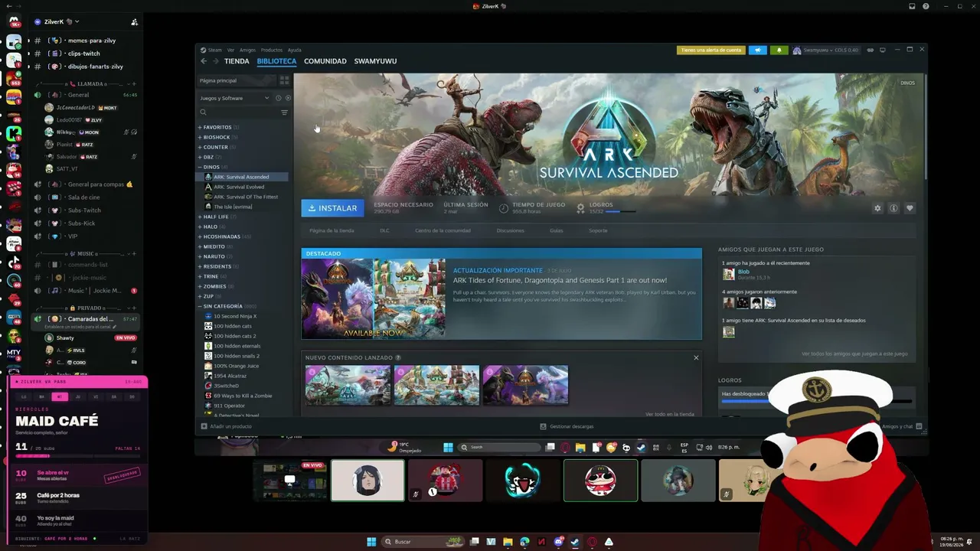Open Steam Amigos menu
Image resolution: width=980 pixels, height=551 pixels.
tap(247, 51)
